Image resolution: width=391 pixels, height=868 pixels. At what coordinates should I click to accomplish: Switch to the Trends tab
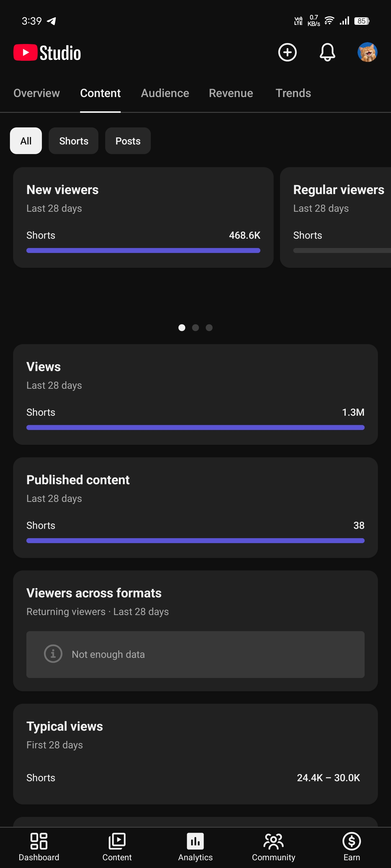(293, 93)
